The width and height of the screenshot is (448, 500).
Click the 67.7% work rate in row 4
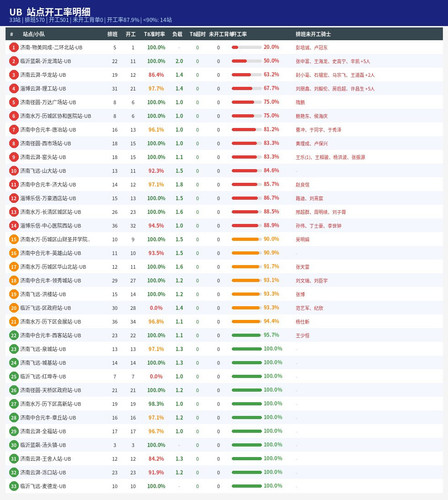[271, 88]
